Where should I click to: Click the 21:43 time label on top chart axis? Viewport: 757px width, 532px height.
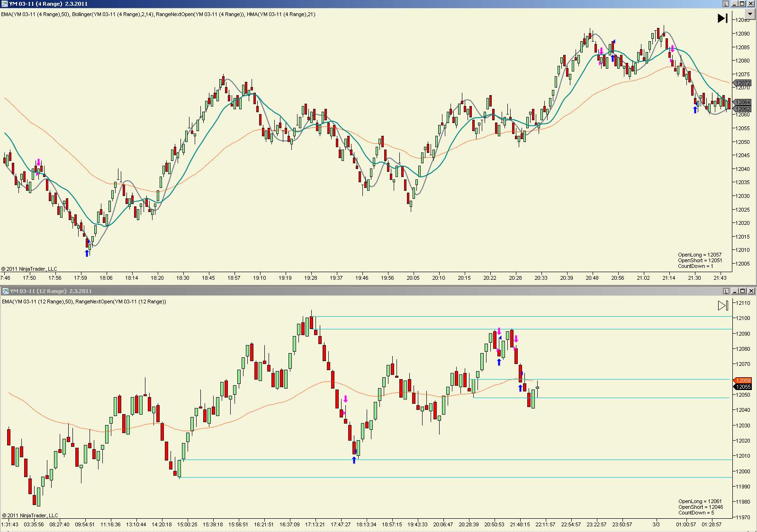tap(720, 278)
